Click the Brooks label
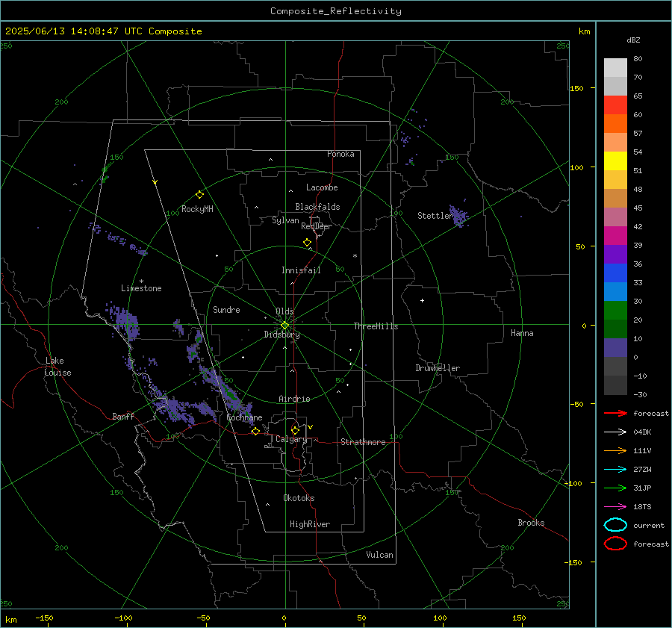 pyautogui.click(x=531, y=523)
